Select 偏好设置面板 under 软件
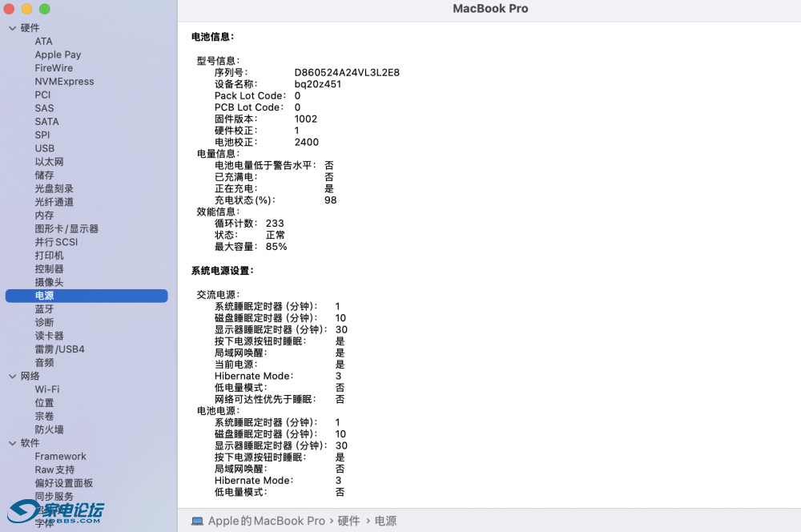This screenshot has height=532, width=801. coord(64,483)
